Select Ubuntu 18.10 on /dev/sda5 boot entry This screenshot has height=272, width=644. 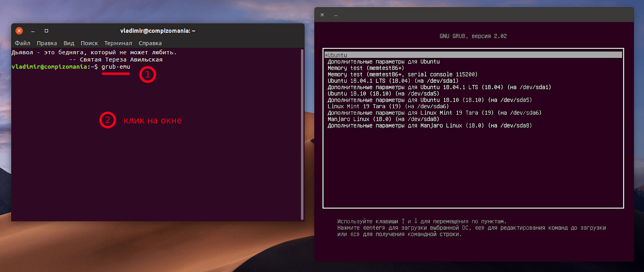point(383,94)
